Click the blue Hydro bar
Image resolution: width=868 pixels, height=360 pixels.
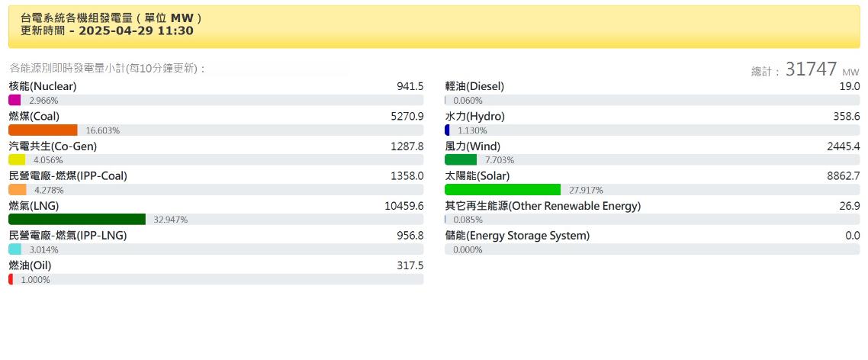447,130
